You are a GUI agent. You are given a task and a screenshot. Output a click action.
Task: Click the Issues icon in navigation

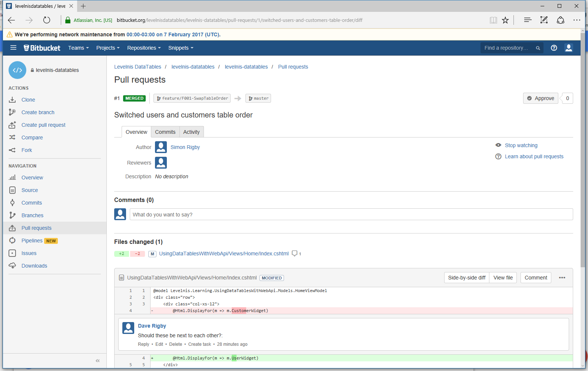click(12, 253)
